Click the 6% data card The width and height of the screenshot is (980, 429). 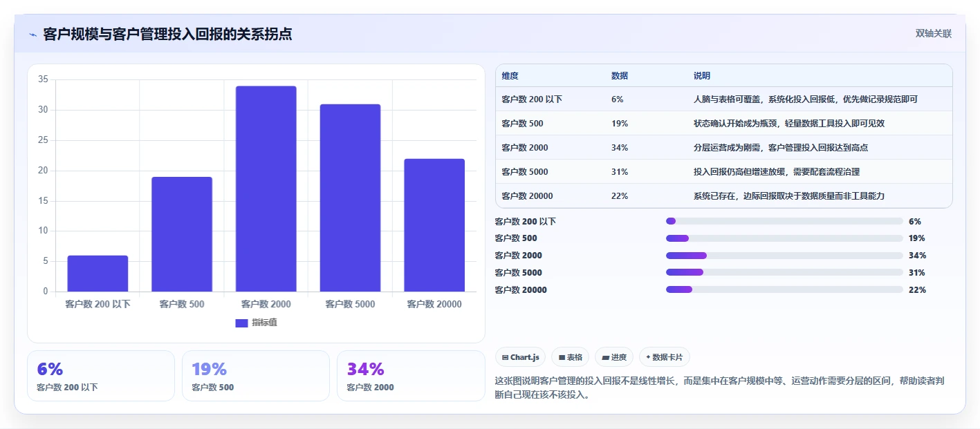[101, 376]
